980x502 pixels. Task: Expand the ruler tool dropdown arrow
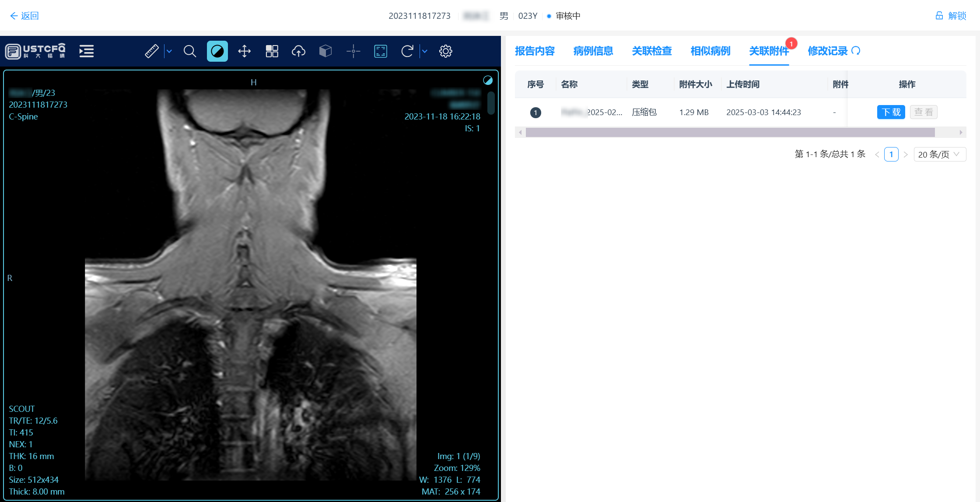tap(169, 51)
